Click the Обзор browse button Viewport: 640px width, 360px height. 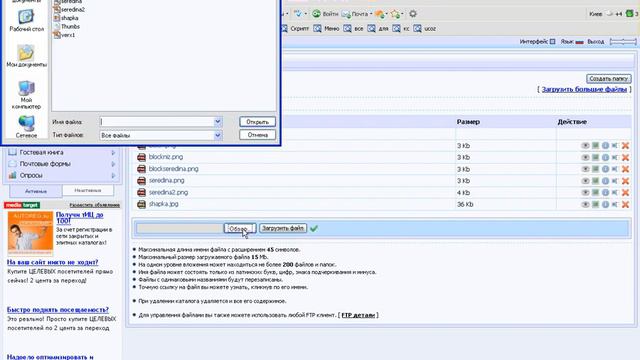240,229
